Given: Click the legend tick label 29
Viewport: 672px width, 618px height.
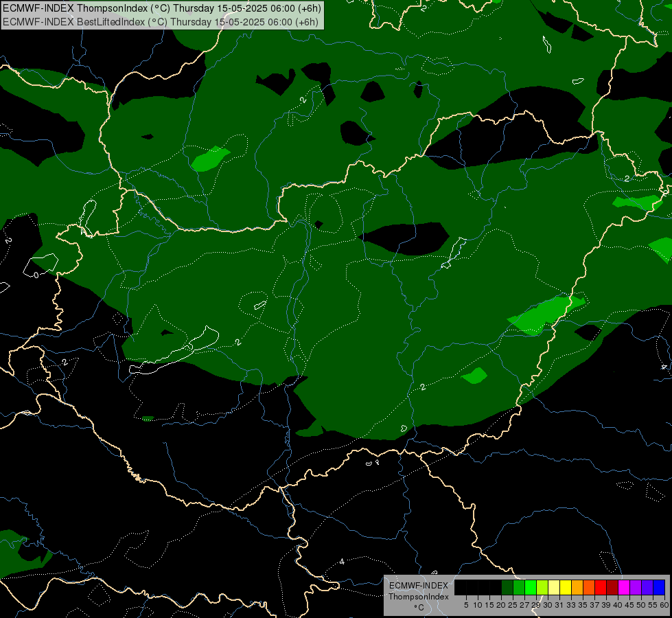Looking at the screenshot, I should coord(535,605).
